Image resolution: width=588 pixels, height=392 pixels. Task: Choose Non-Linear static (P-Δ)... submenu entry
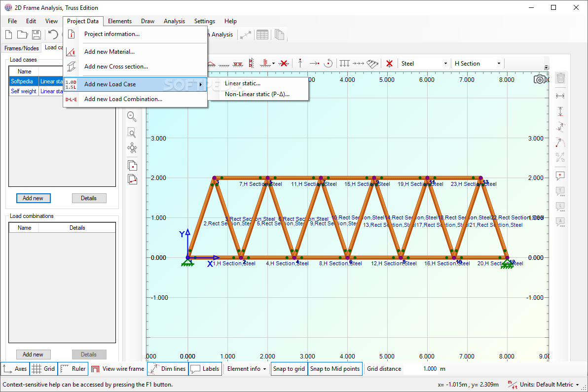pyautogui.click(x=259, y=94)
